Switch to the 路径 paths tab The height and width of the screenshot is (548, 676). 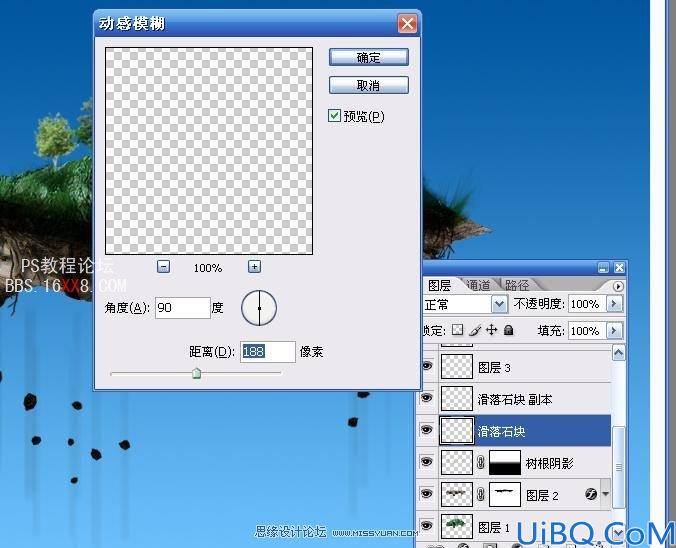point(517,285)
